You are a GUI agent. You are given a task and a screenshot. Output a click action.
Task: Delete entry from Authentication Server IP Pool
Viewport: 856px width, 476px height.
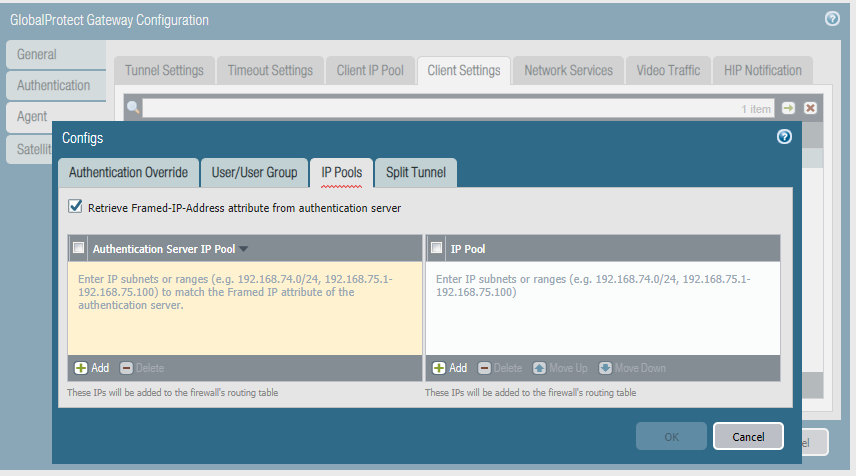point(142,368)
